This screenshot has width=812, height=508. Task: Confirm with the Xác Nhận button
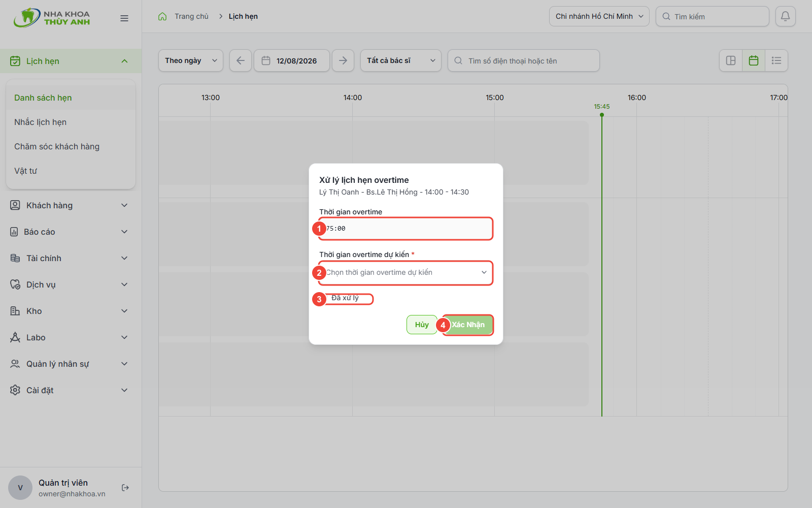click(468, 325)
